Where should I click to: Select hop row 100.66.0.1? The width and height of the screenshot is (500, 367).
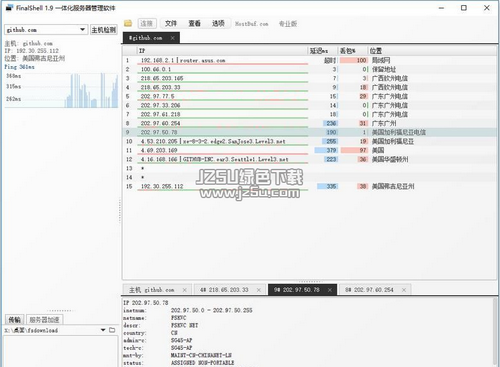pos(309,69)
